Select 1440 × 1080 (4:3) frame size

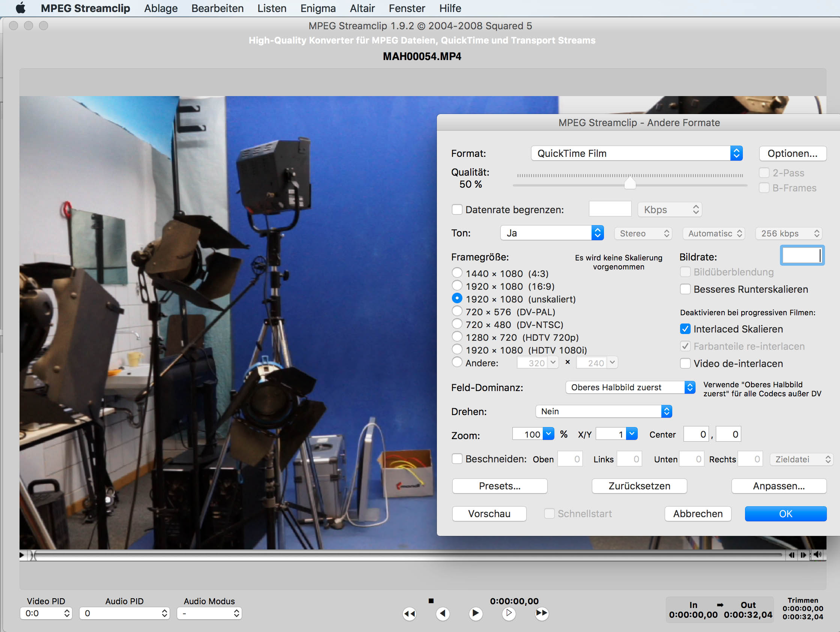click(x=457, y=273)
